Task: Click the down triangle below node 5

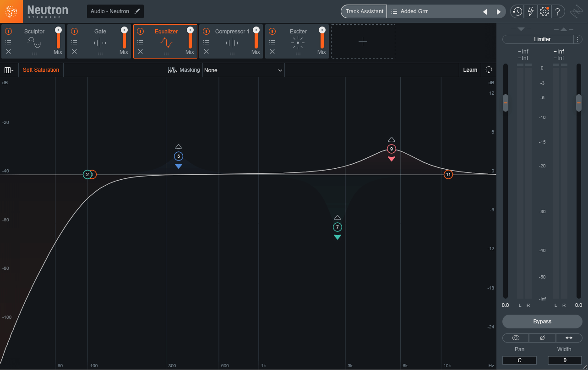Action: pos(179,166)
